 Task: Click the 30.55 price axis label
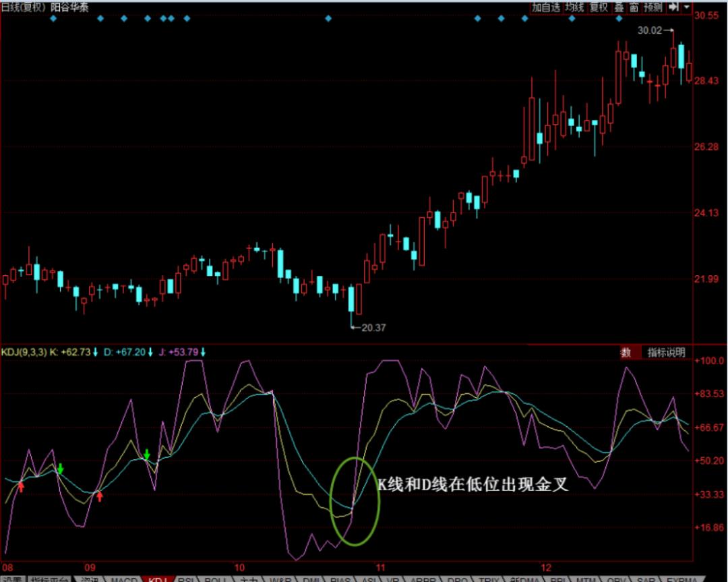tap(706, 16)
